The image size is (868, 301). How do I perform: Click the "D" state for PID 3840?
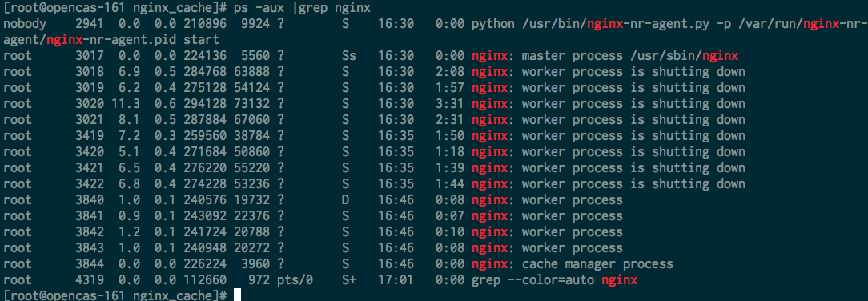(x=345, y=200)
